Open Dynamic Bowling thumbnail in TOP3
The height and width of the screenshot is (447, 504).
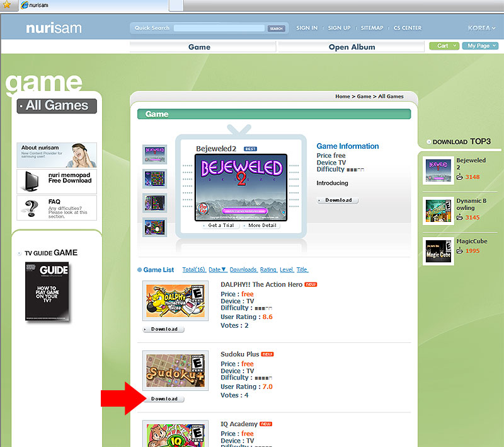[x=438, y=211]
